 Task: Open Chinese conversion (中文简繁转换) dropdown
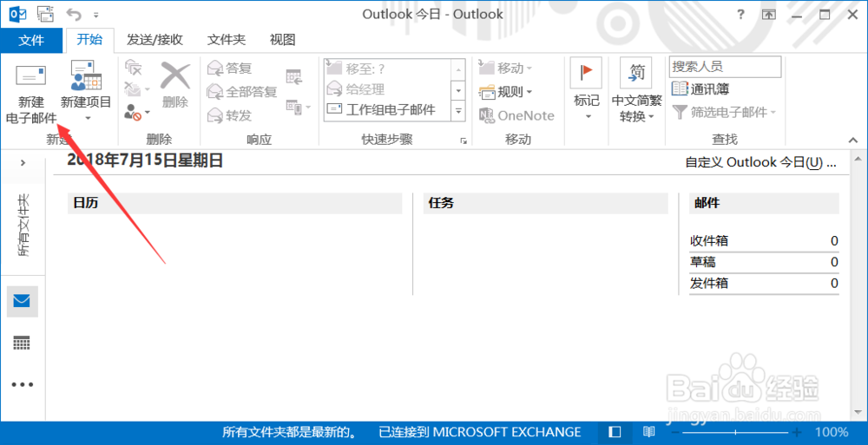click(x=636, y=90)
